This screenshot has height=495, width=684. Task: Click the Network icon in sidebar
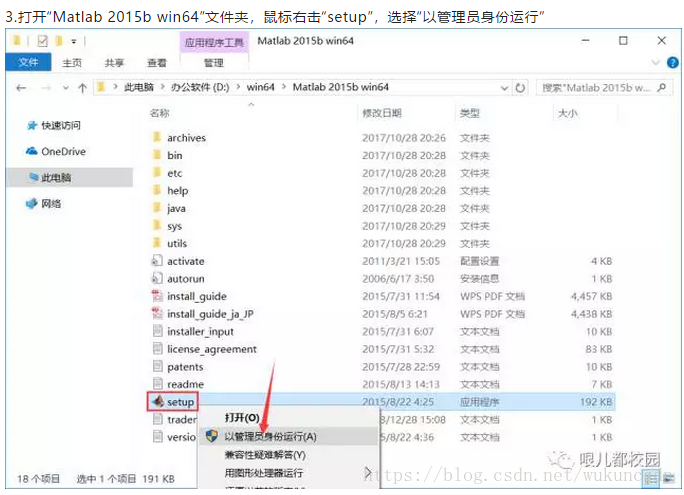point(32,203)
